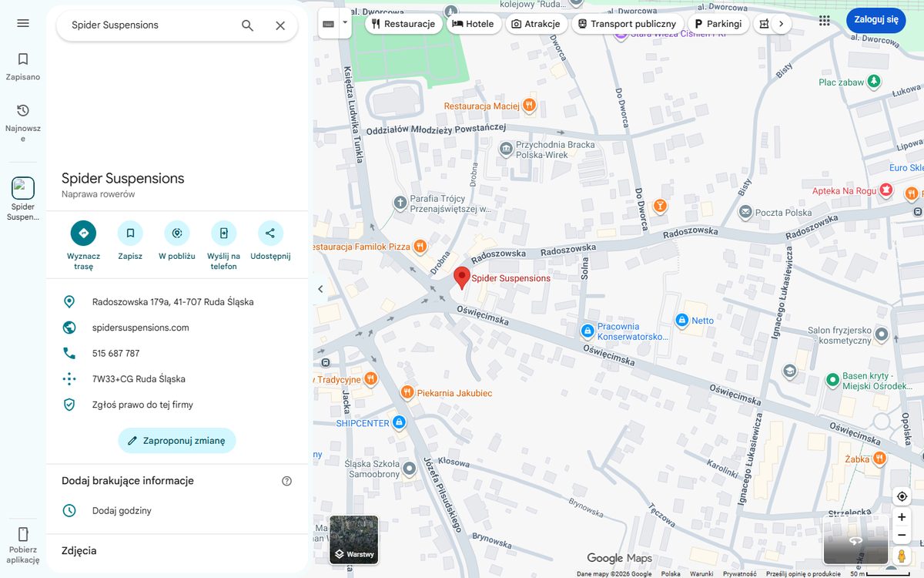Click show my location button
The height and width of the screenshot is (578, 924).
pyautogui.click(x=902, y=496)
